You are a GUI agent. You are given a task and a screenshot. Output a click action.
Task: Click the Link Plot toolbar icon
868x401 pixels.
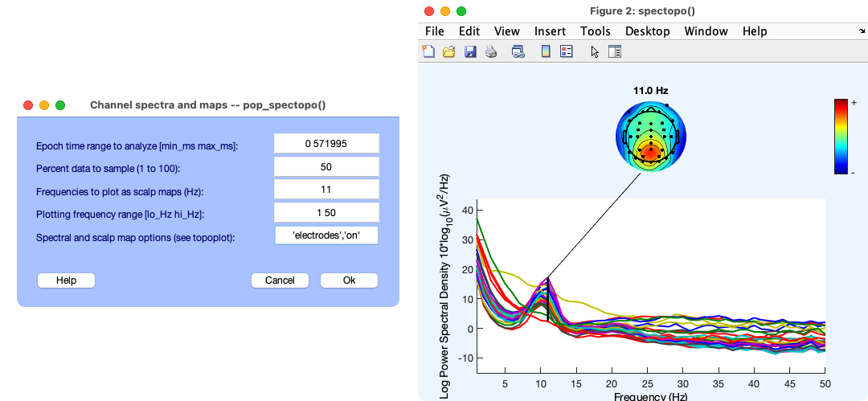(518, 52)
